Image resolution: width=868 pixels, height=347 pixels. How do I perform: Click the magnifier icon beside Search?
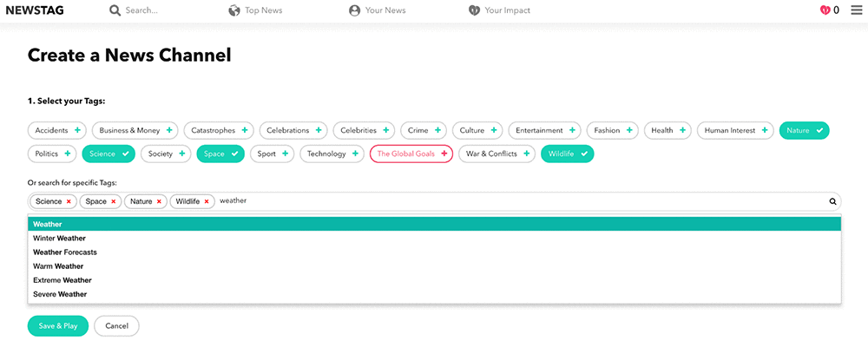pos(115,10)
